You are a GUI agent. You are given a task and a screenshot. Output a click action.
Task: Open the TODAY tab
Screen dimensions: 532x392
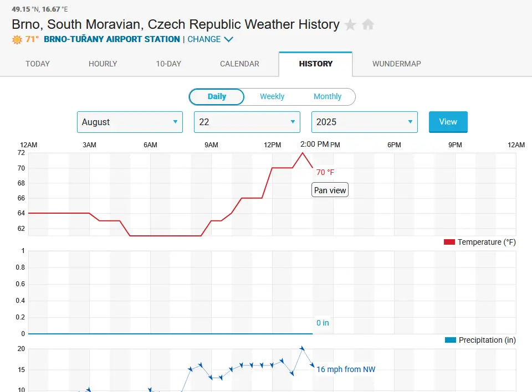[38, 64]
